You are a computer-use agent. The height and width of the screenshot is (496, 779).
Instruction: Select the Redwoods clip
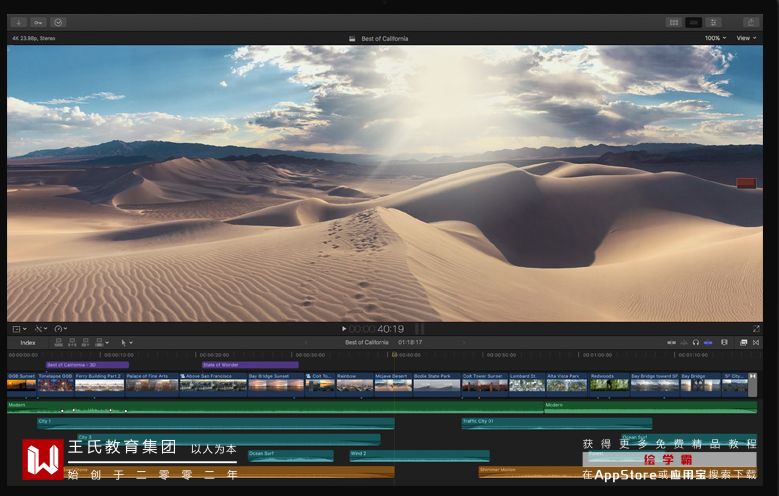[x=609, y=383]
